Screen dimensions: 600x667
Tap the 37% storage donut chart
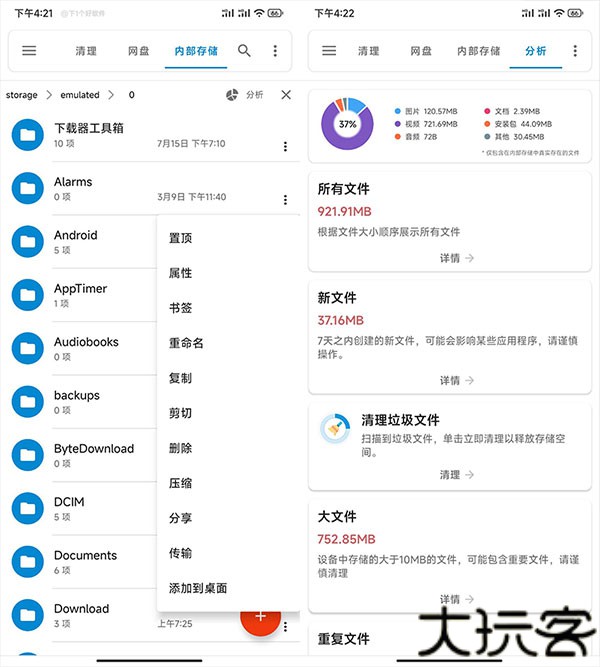tap(347, 124)
